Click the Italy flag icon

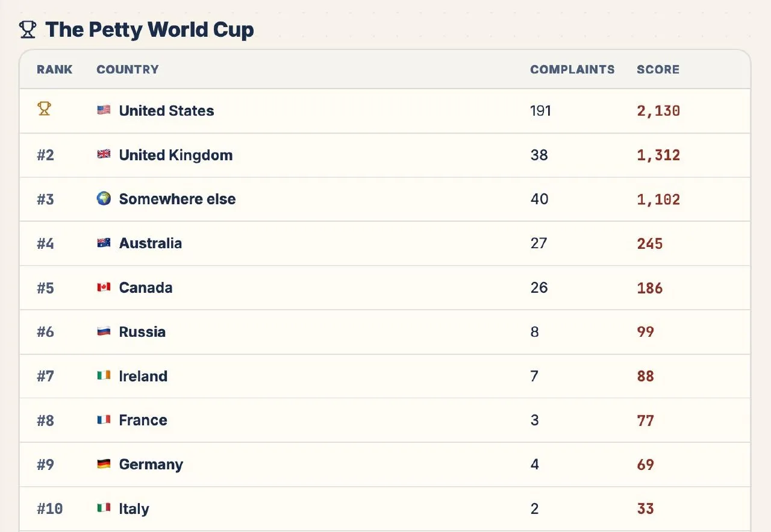point(104,508)
